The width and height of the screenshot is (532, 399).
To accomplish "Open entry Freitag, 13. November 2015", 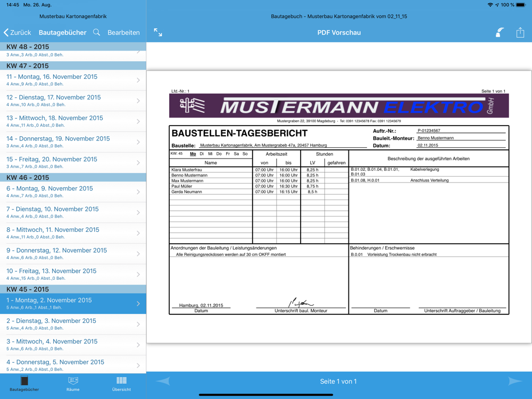I will point(73,275).
